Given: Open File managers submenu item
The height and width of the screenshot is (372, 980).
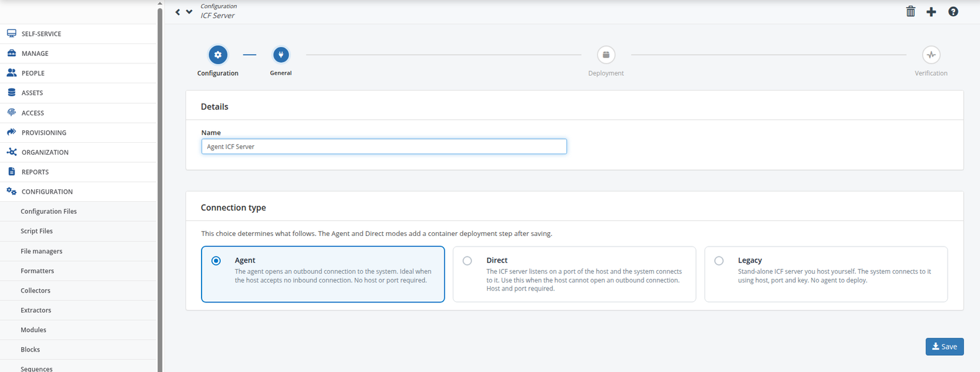Looking at the screenshot, I should (x=42, y=251).
